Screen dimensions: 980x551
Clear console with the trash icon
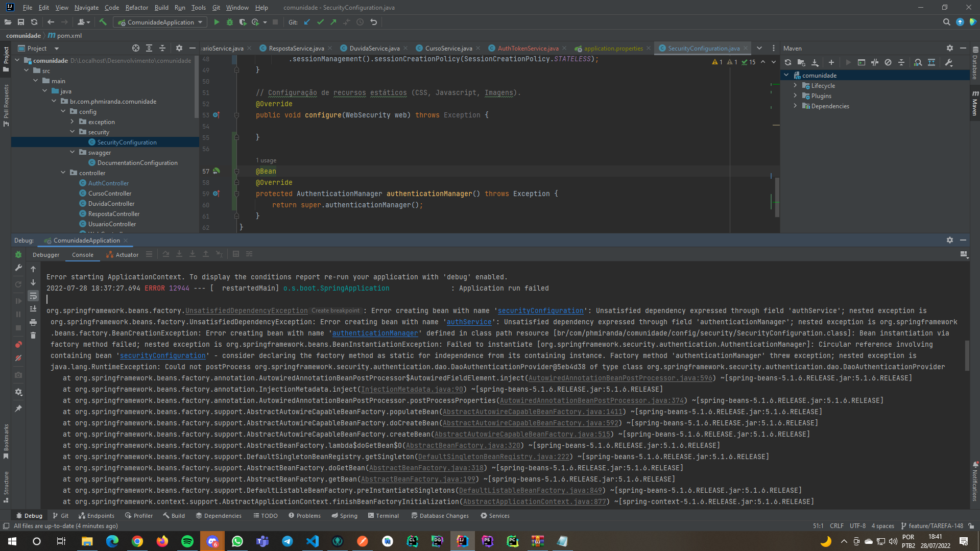pos(33,336)
